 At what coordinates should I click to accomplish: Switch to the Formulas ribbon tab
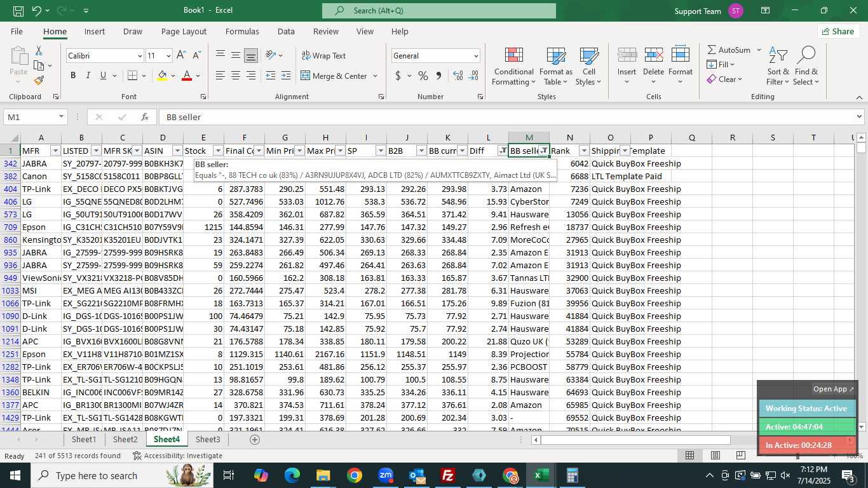click(242, 31)
